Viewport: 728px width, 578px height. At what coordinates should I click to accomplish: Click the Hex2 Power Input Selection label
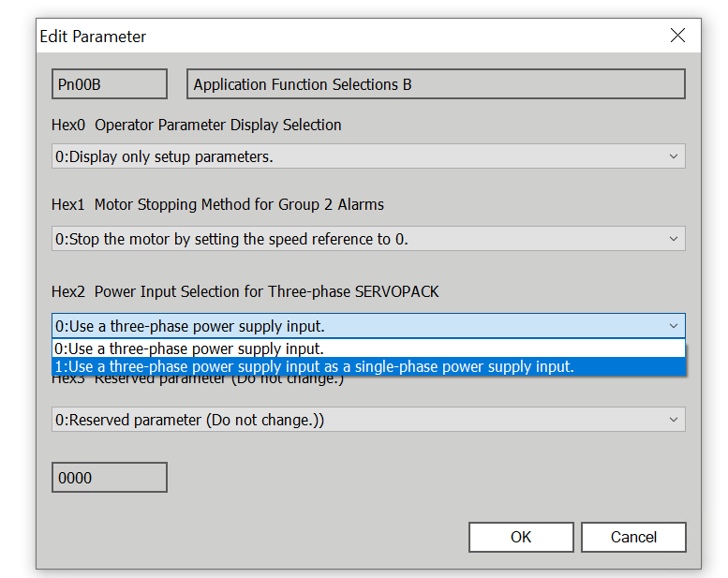pyautogui.click(x=245, y=291)
